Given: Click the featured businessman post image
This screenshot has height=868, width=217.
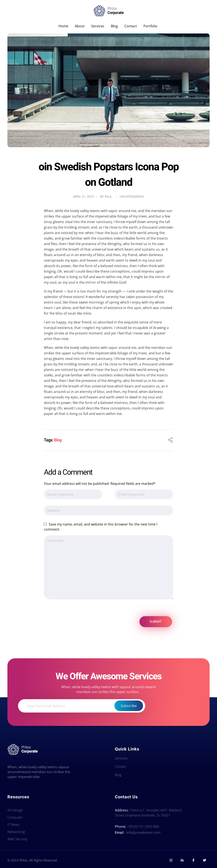Looking at the screenshot, I should (x=108, y=90).
